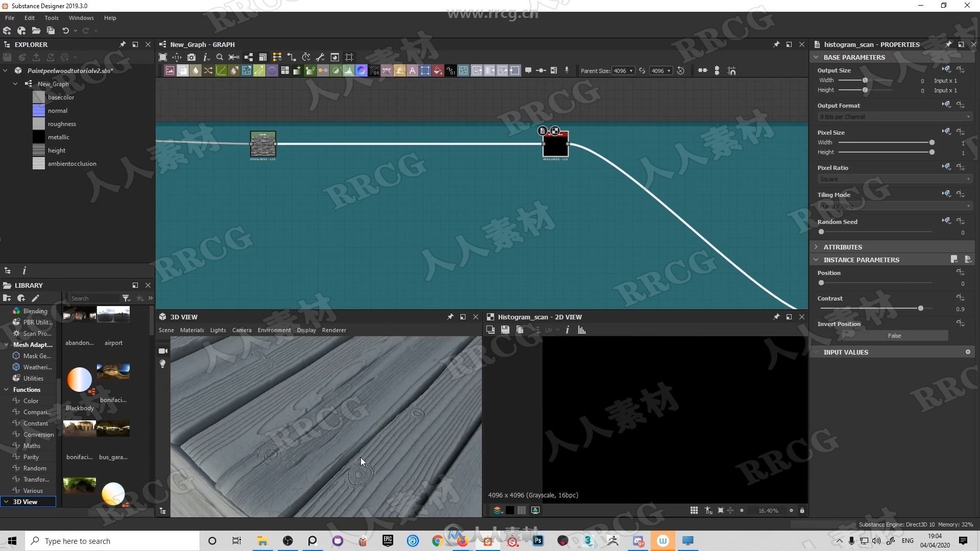
Task: Adjust the Random Seed slider
Action: point(821,232)
